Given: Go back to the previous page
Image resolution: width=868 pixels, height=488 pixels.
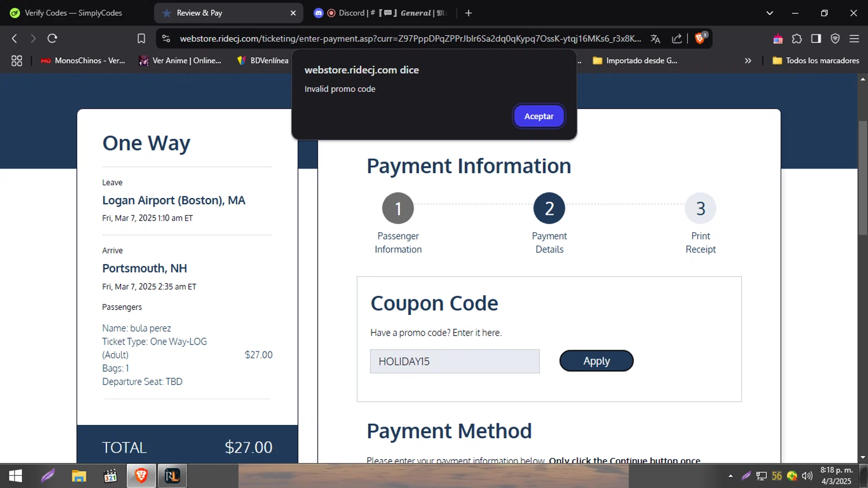Looking at the screenshot, I should point(14,38).
